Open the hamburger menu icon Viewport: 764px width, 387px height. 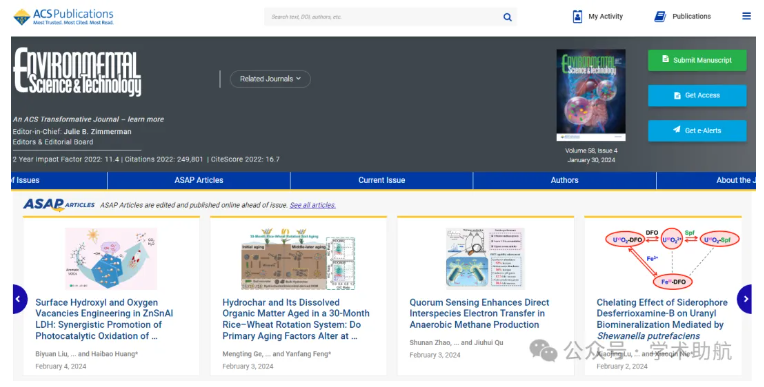tap(746, 16)
